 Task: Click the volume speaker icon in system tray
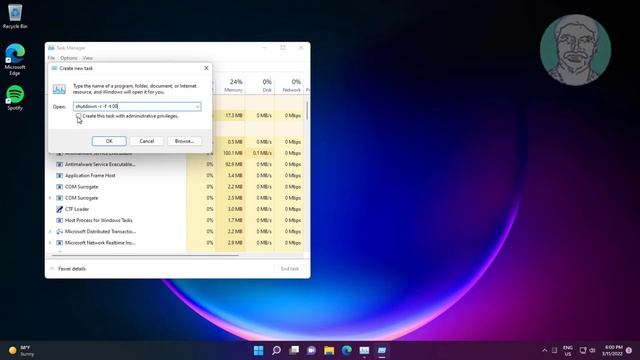pos(592,350)
